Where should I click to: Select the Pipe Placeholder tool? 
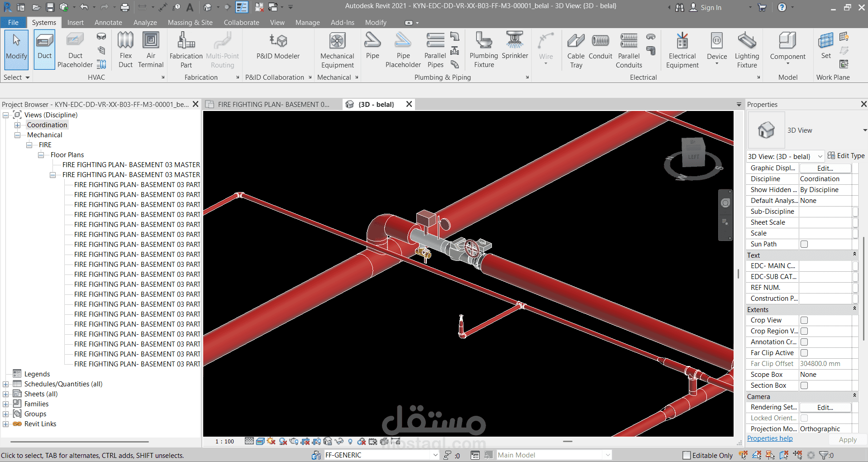[403, 49]
